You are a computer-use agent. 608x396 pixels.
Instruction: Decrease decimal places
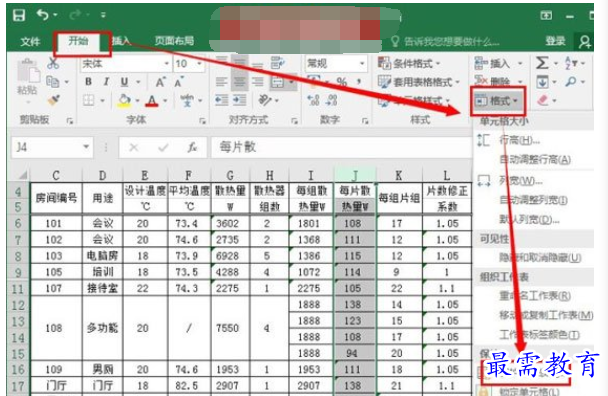[x=332, y=100]
